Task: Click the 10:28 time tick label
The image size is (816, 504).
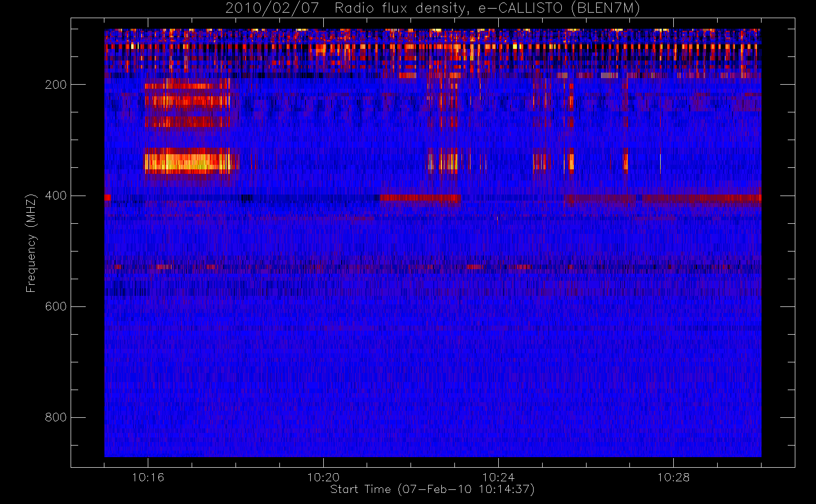Action: (673, 477)
